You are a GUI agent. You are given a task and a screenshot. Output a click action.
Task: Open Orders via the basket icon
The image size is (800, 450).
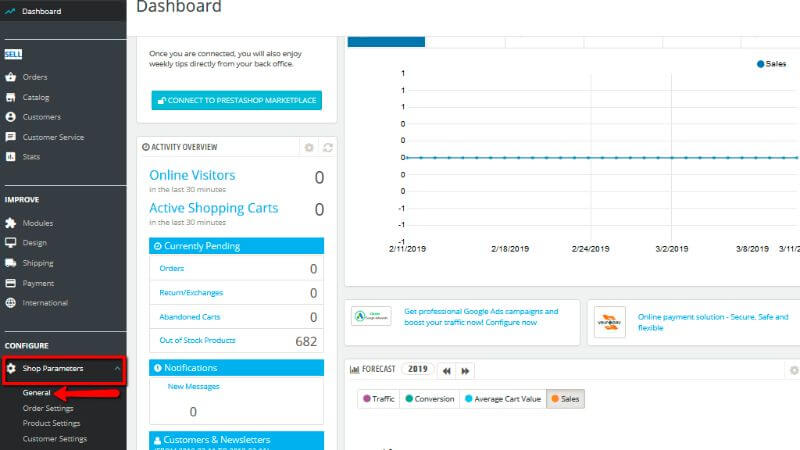(x=11, y=77)
